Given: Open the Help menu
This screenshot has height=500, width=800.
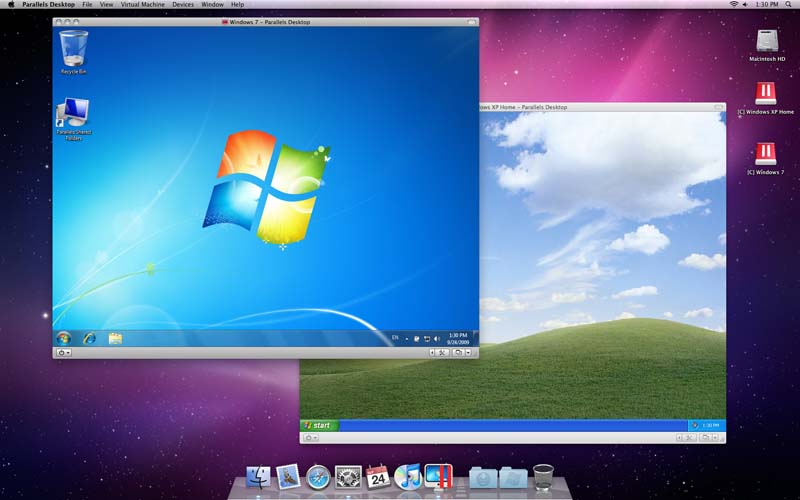Looking at the screenshot, I should pos(237,4).
